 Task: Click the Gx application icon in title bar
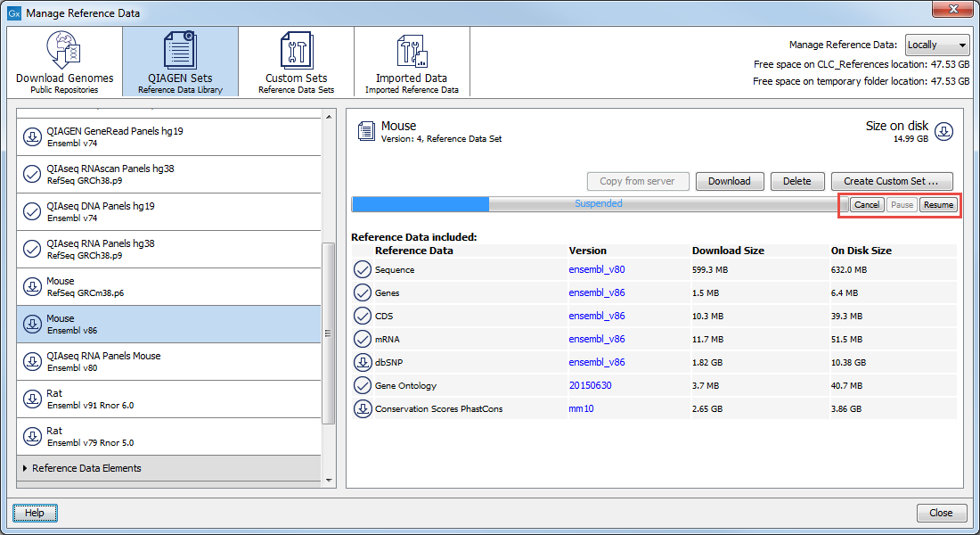14,13
